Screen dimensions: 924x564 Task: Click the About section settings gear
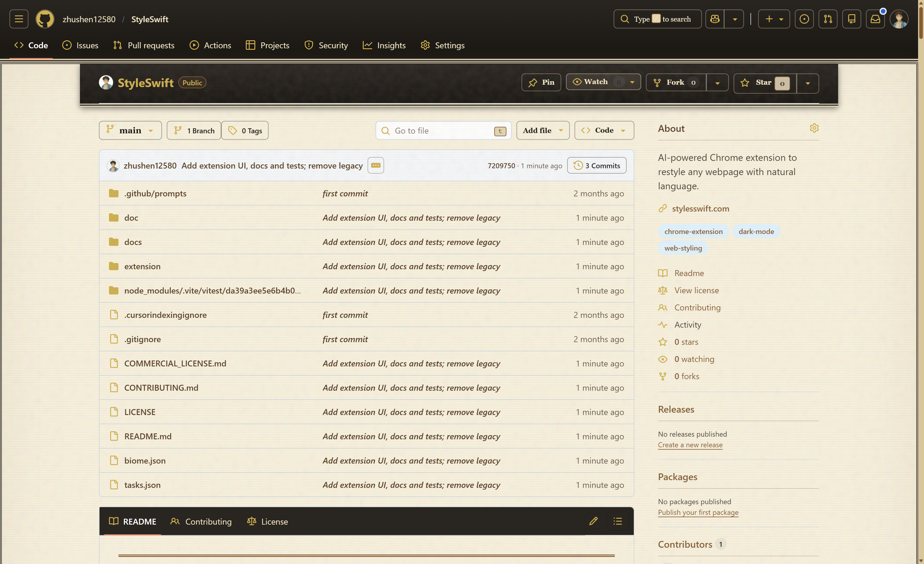point(814,128)
